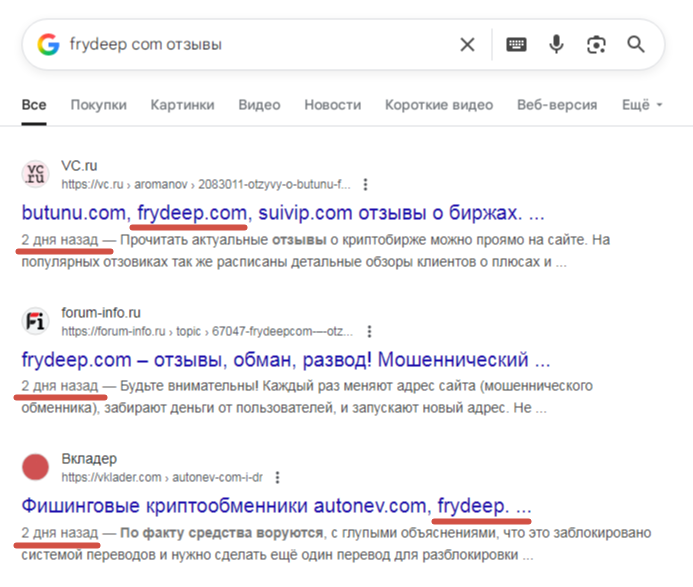Click the magnifying glass search button
The width and height of the screenshot is (693, 587).
tap(636, 44)
